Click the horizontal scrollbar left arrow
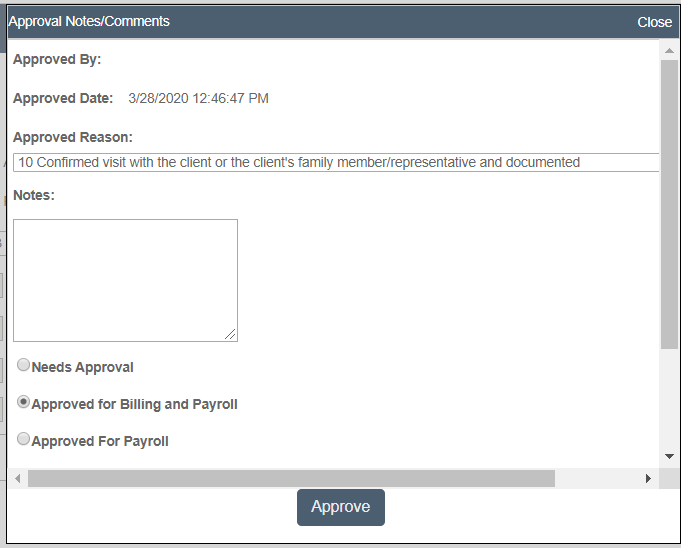 pos(18,479)
